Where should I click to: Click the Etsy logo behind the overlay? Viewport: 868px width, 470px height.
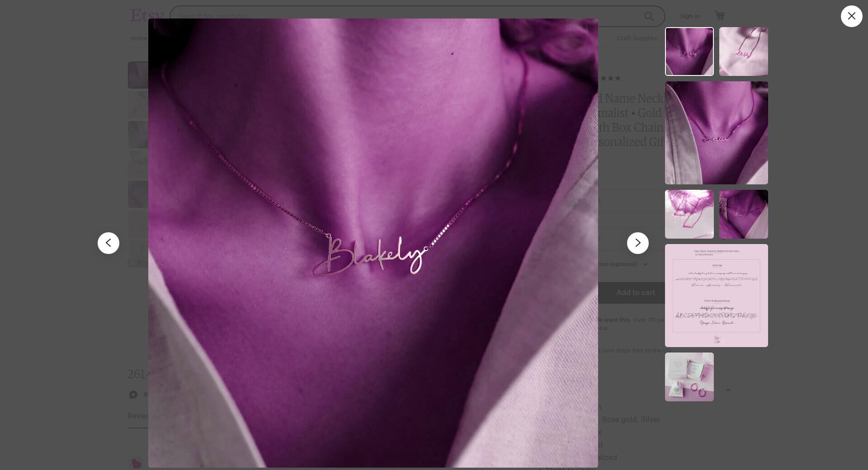[x=146, y=16]
